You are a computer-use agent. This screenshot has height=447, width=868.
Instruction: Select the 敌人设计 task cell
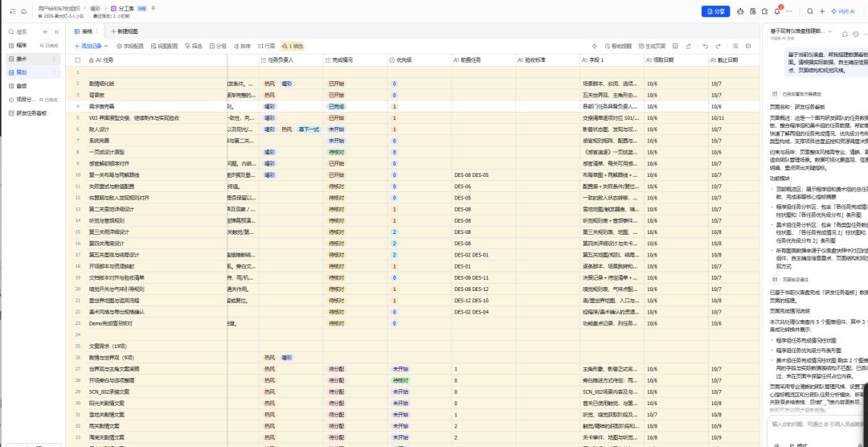click(x=156, y=129)
